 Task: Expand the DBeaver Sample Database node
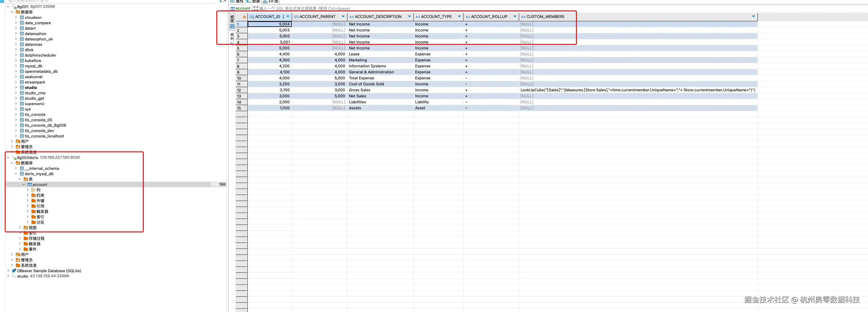tap(8, 271)
